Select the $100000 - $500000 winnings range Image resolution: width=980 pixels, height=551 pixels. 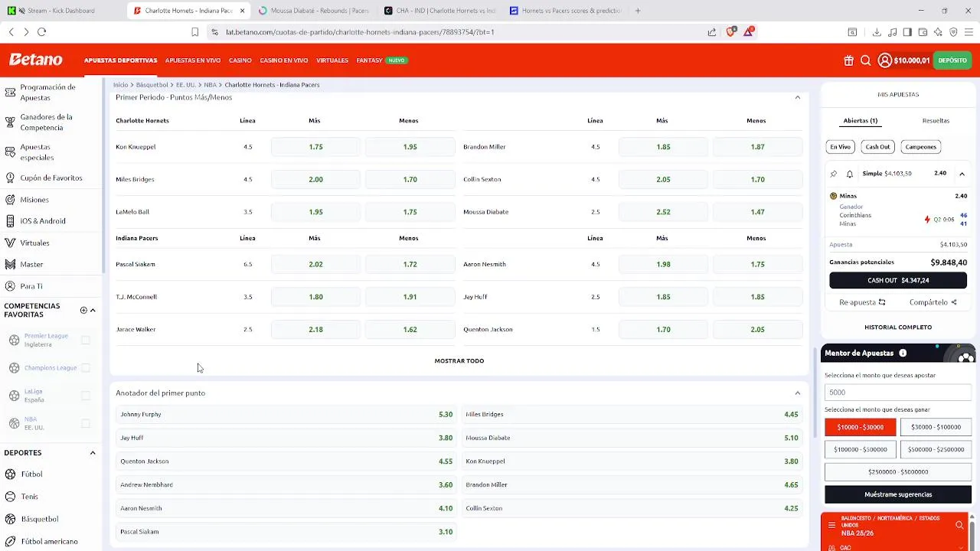click(x=861, y=449)
